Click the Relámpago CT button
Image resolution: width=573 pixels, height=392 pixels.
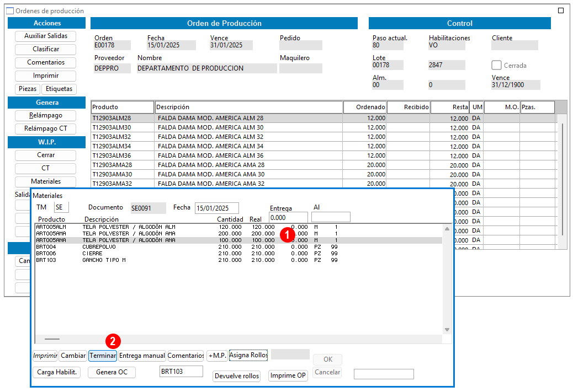coord(46,129)
